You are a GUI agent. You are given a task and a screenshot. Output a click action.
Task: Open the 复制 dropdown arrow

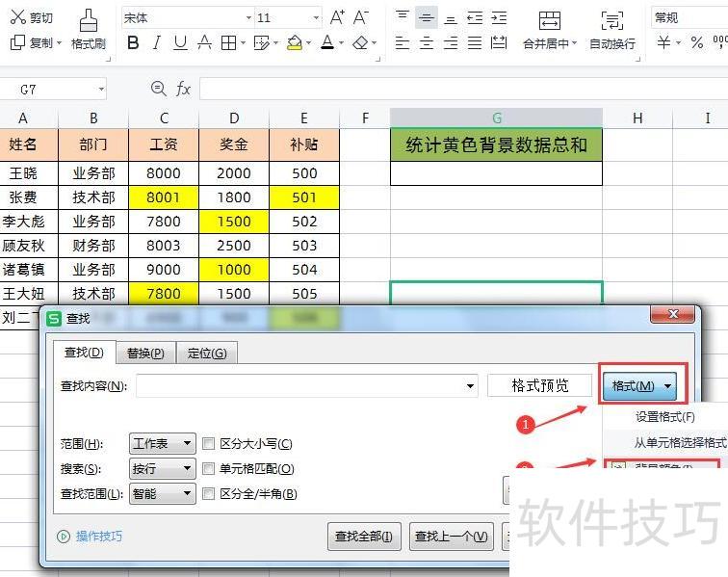pyautogui.click(x=59, y=42)
